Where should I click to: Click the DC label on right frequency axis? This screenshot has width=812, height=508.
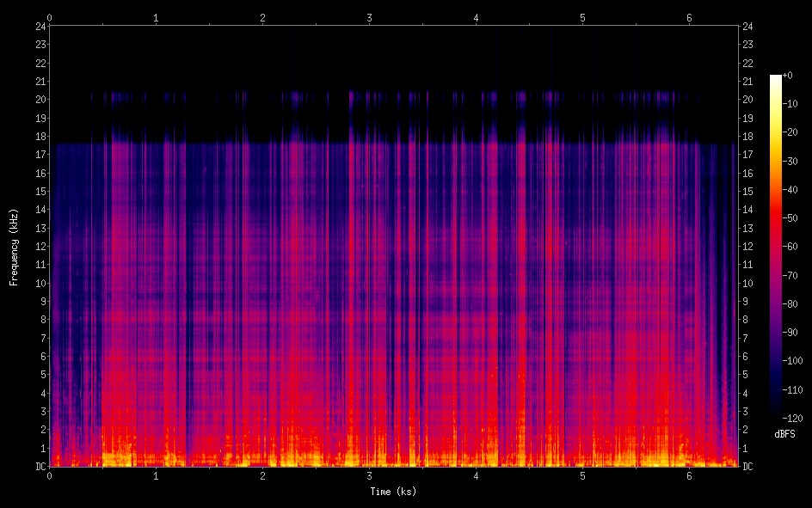point(748,467)
